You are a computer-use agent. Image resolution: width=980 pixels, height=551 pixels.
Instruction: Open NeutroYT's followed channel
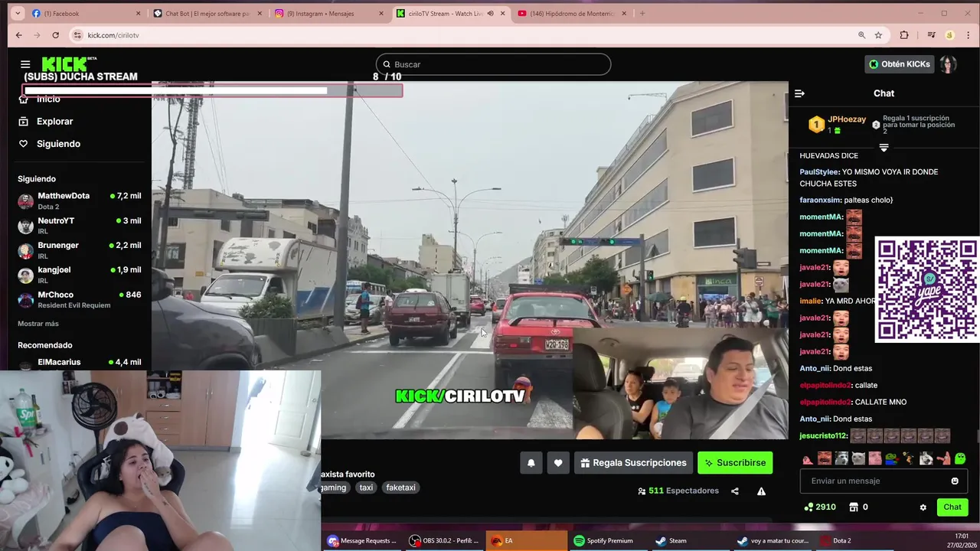pos(80,226)
